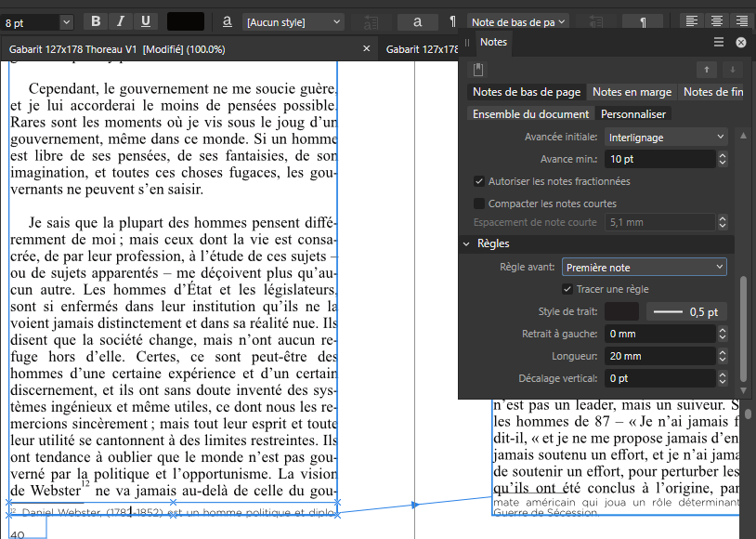Collapse the 'Règles' section
Screen dimensions: 756x539
[466, 243]
